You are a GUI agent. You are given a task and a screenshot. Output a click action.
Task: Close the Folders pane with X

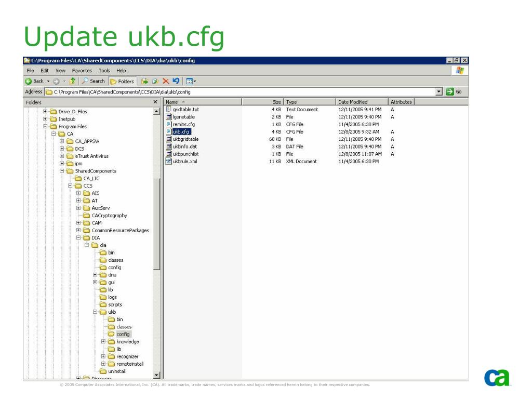tap(155, 102)
